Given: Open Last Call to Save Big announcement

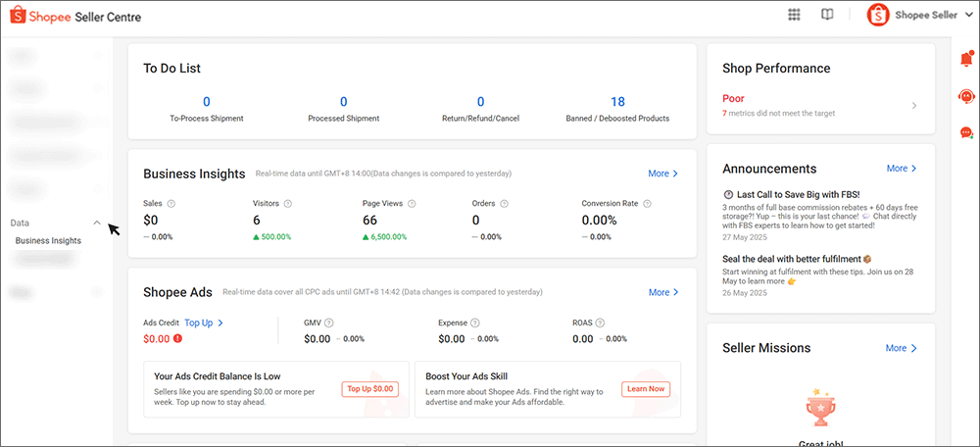Looking at the screenshot, I should coord(798,194).
